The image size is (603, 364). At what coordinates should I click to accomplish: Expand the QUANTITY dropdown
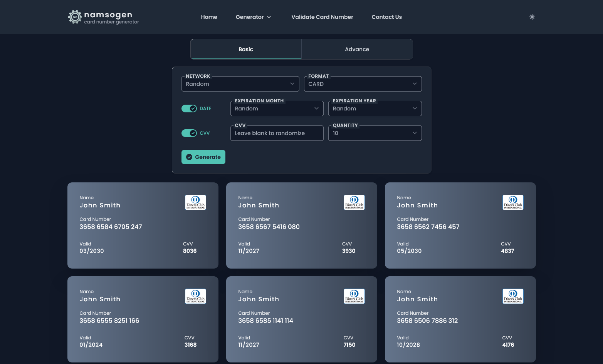pyautogui.click(x=375, y=133)
